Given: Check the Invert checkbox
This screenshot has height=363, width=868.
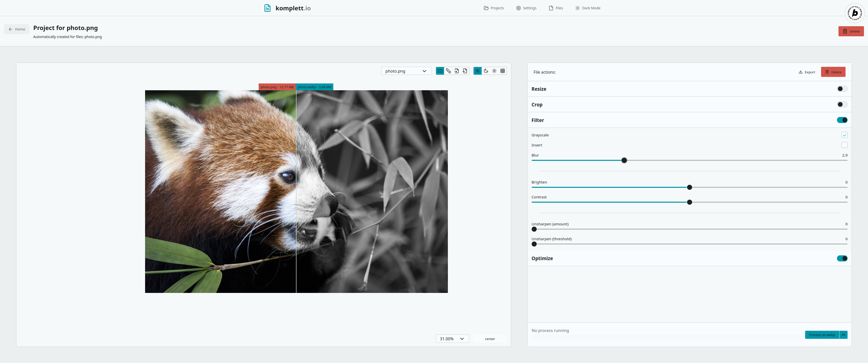Looking at the screenshot, I should pyautogui.click(x=844, y=145).
